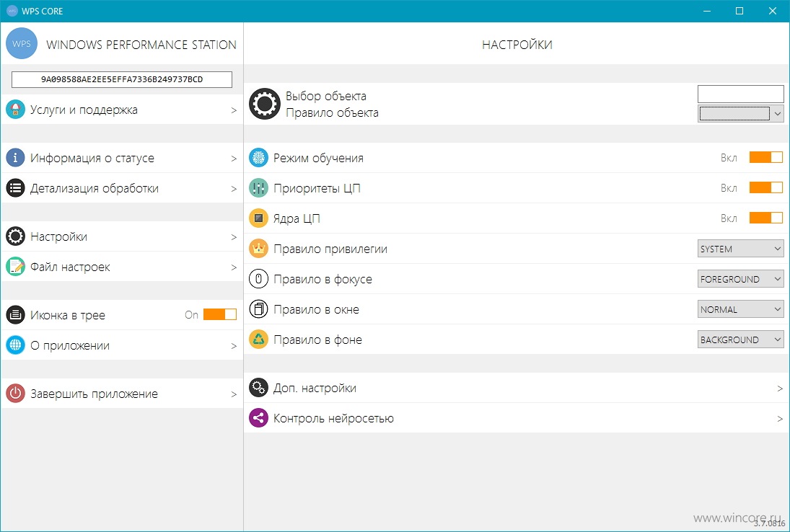Click the gears icon for Доп. настройки
Screen dimensions: 790x532
point(258,388)
